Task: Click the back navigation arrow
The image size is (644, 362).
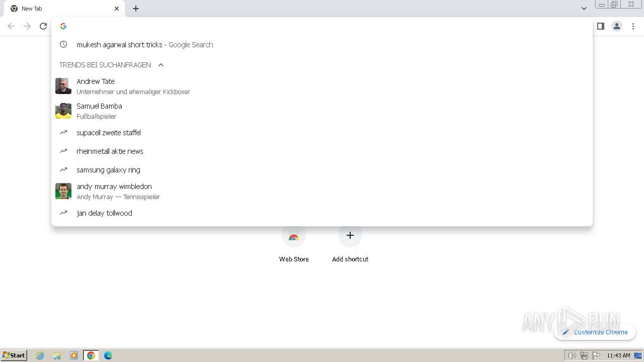Action: click(11, 26)
